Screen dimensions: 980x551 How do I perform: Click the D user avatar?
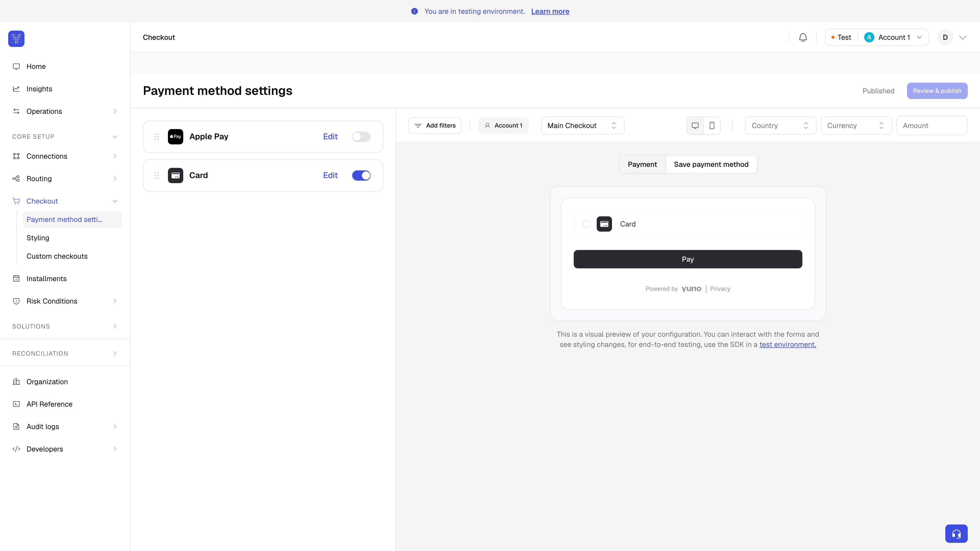point(945,37)
